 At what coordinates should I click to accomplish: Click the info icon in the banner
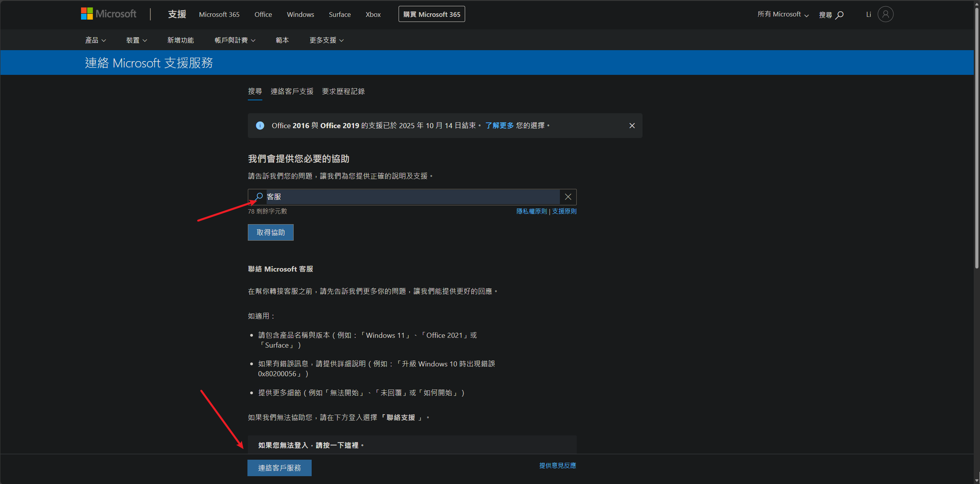260,126
